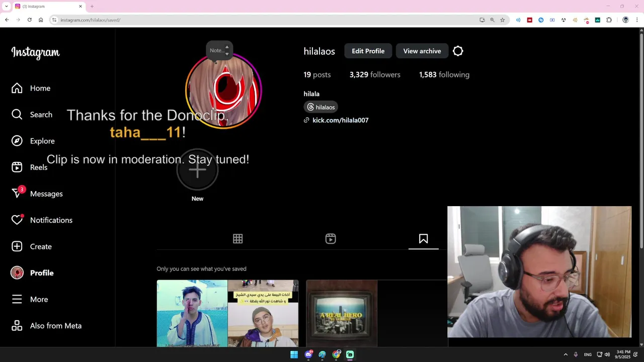Click the green chart extension icon
644x362 pixels.
click(597, 20)
